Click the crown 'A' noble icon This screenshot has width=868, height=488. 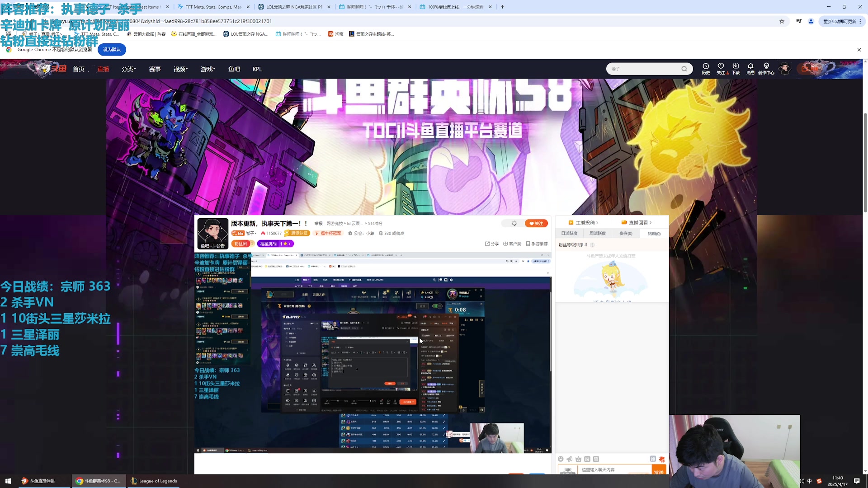(x=578, y=459)
